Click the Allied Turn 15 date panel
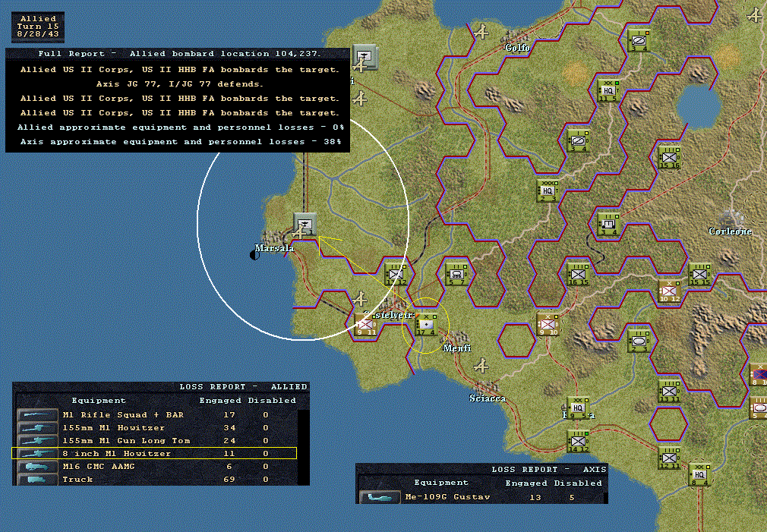Image resolution: width=767 pixels, height=532 pixels. (x=38, y=27)
